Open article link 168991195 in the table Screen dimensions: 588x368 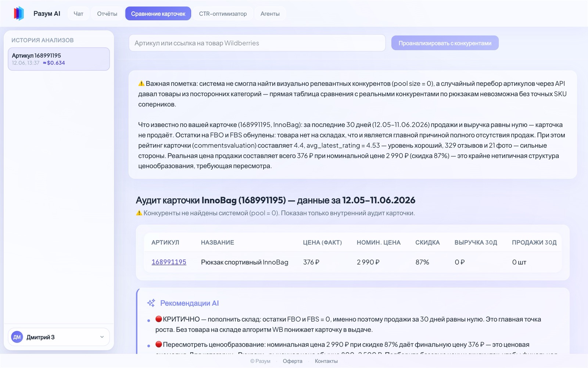tap(169, 262)
